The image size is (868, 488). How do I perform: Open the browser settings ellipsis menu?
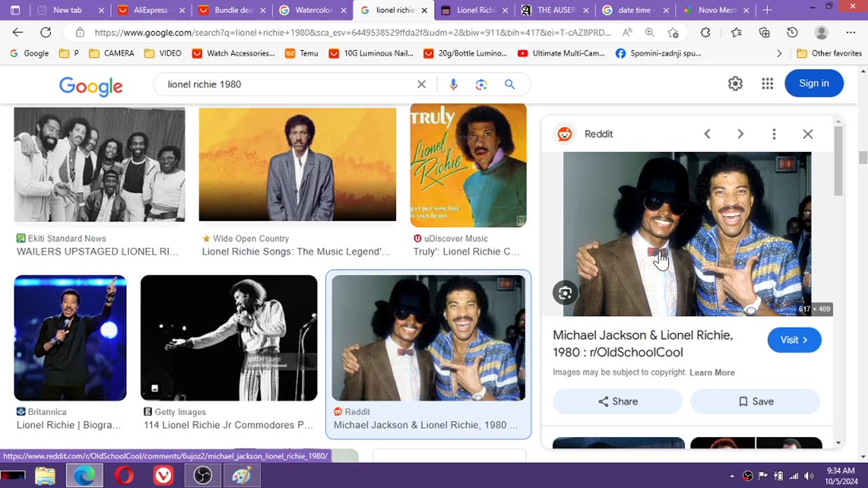[x=851, y=33]
